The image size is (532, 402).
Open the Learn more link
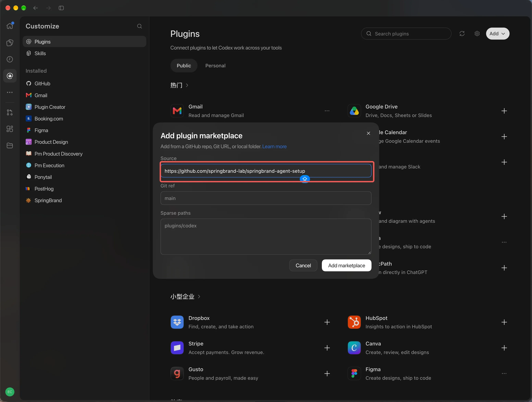[274, 147]
